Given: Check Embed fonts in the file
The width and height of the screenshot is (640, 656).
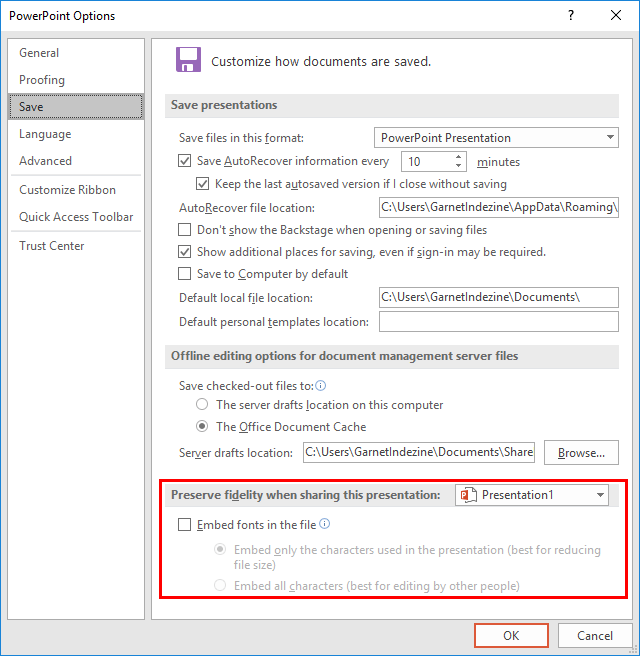Looking at the screenshot, I should point(184,525).
